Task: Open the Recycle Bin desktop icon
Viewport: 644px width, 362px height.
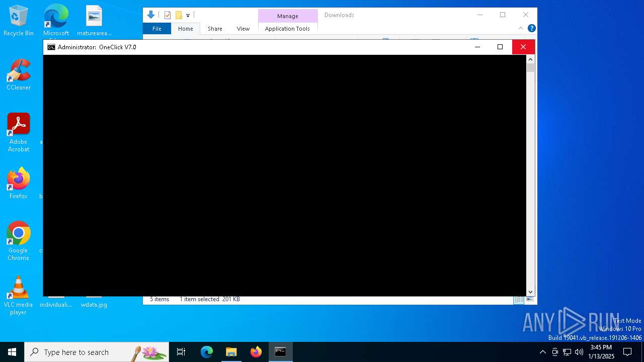Action: click(x=19, y=20)
